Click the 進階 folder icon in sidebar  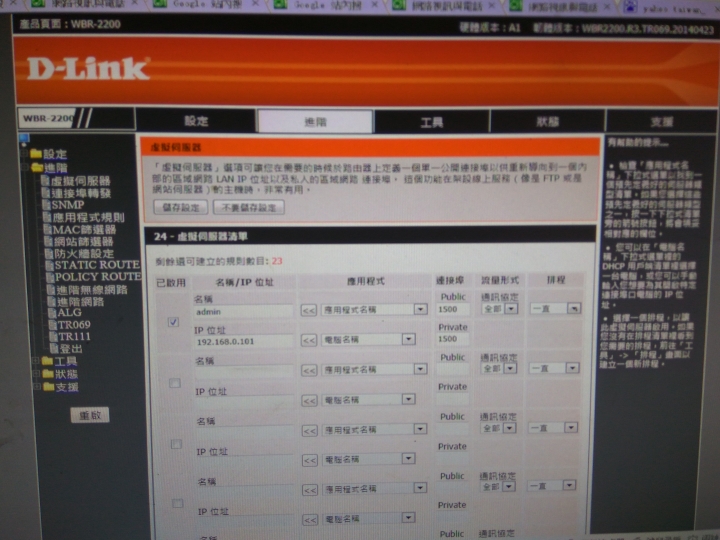coord(37,167)
